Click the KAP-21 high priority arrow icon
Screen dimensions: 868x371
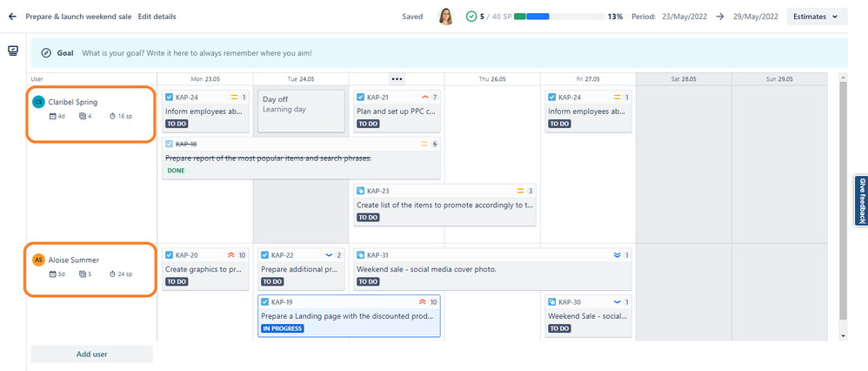tap(425, 98)
